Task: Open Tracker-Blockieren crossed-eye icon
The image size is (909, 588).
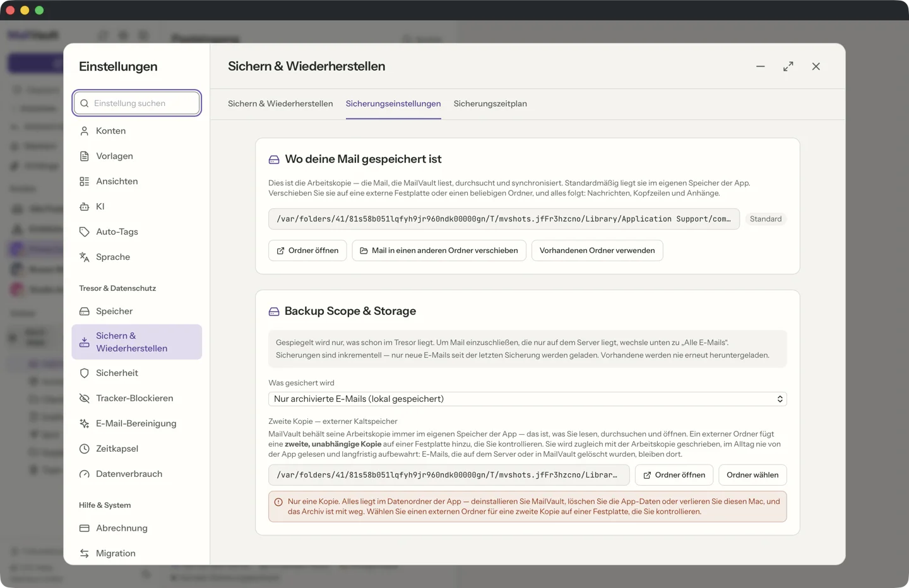Action: [84, 398]
